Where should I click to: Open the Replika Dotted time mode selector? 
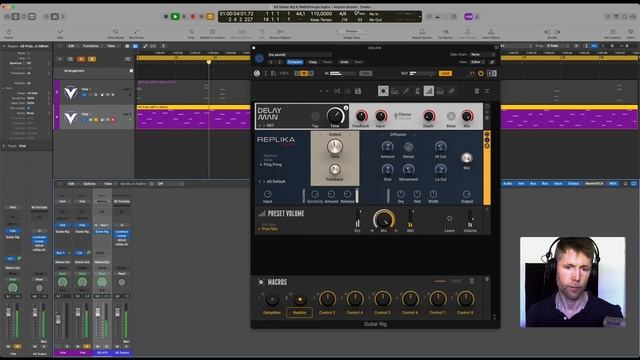(x=335, y=134)
